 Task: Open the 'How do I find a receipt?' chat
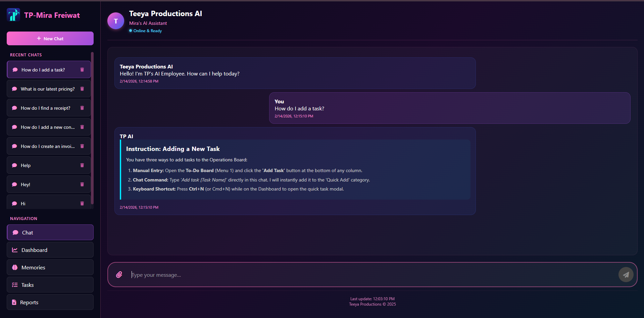point(45,108)
